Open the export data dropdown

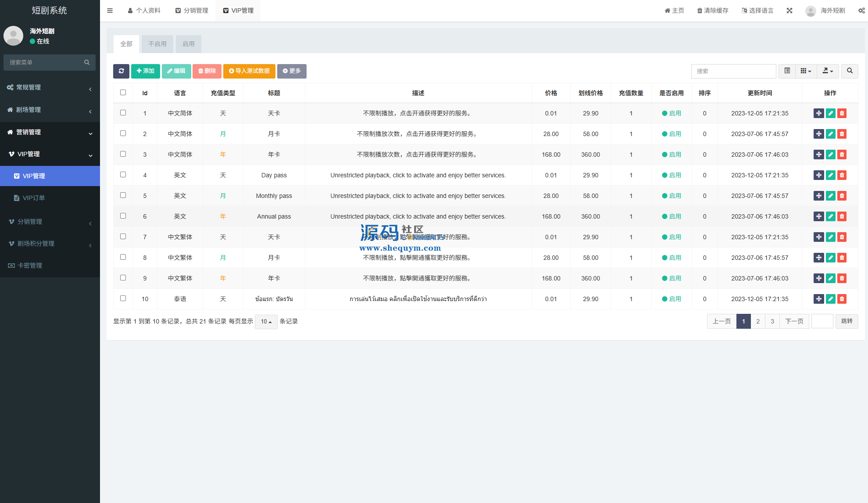pyautogui.click(x=828, y=71)
